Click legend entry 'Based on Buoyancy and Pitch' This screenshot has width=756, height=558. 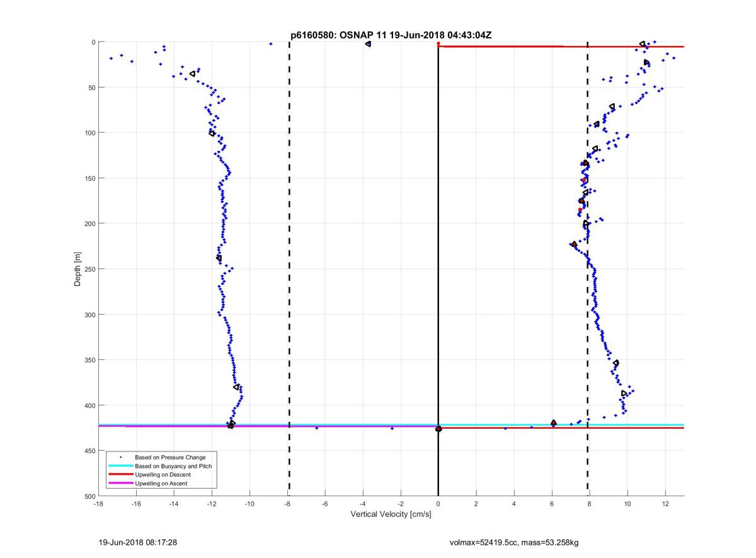[x=173, y=466]
